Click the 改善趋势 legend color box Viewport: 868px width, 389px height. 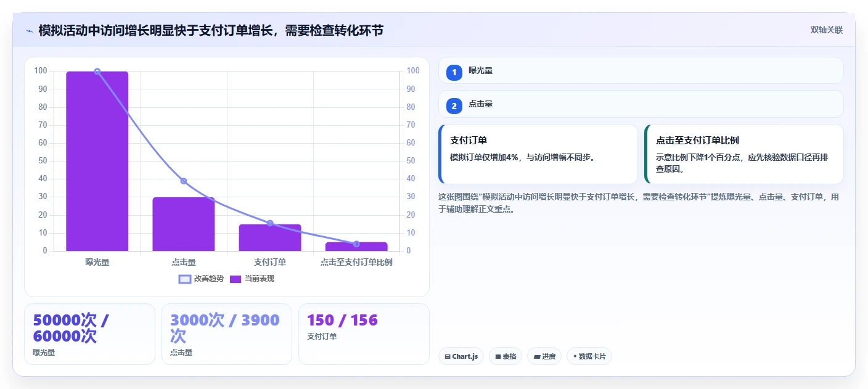click(x=185, y=279)
